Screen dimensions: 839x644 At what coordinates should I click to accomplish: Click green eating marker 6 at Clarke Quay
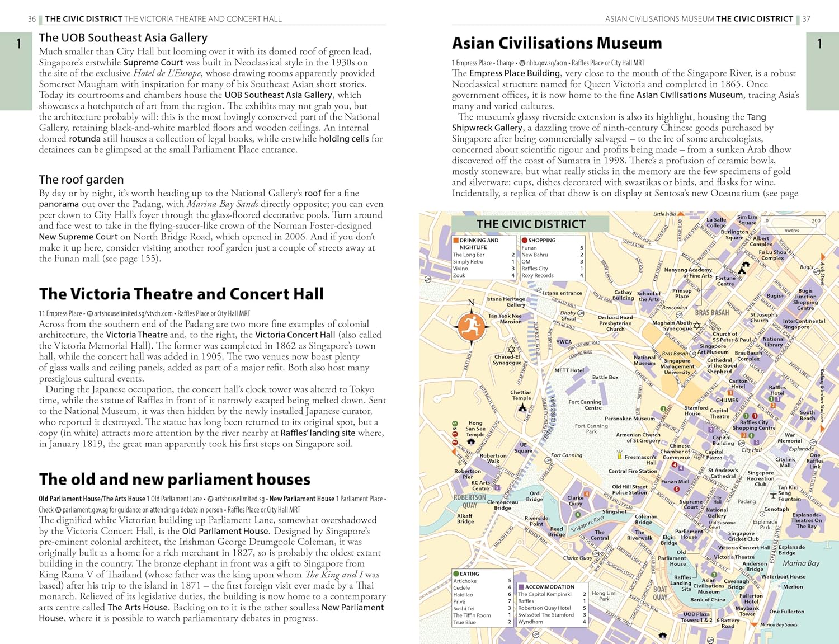coord(578,514)
